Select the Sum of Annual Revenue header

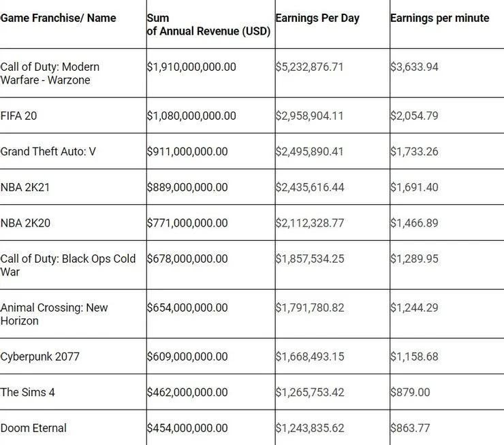tap(208, 24)
